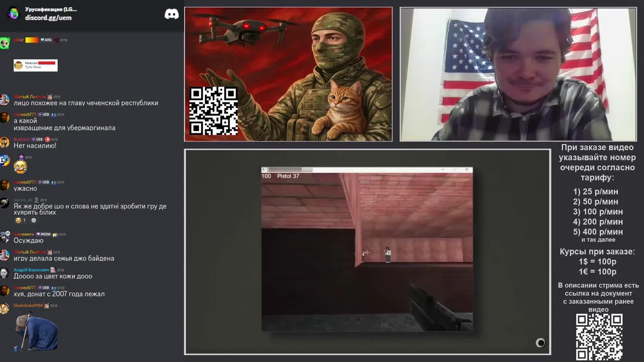Click the ARG server tag badge

[x=46, y=40]
